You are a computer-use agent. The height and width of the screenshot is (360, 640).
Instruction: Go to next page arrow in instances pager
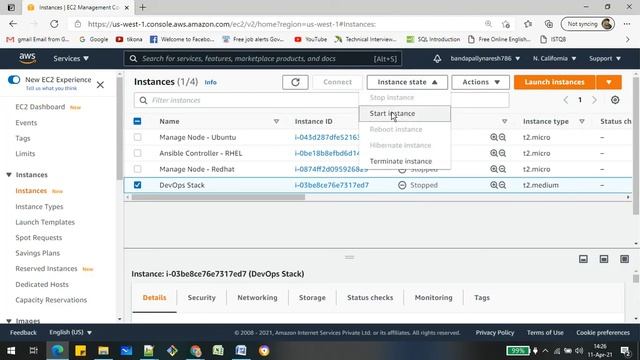pyautogui.click(x=594, y=100)
